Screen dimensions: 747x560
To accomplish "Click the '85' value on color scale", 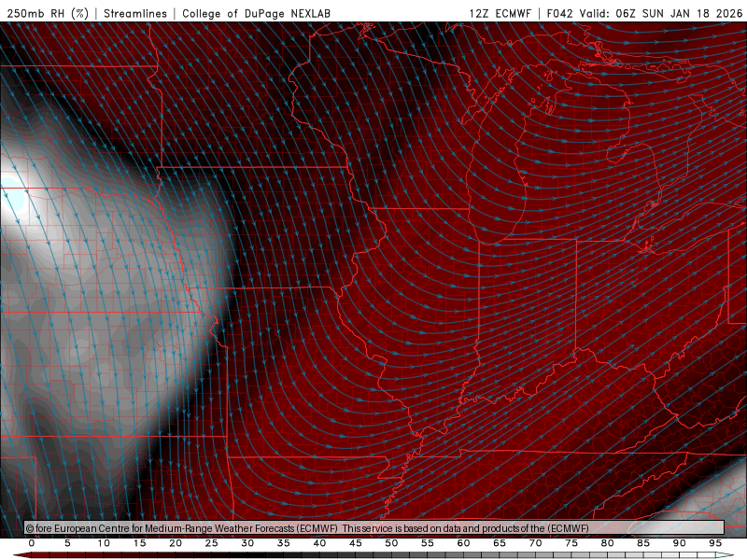I will [643, 543].
